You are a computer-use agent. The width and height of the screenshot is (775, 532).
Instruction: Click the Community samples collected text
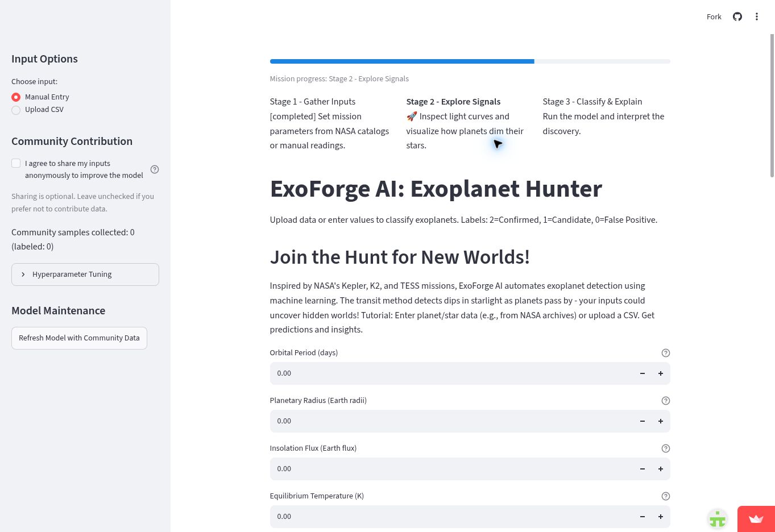click(x=73, y=239)
